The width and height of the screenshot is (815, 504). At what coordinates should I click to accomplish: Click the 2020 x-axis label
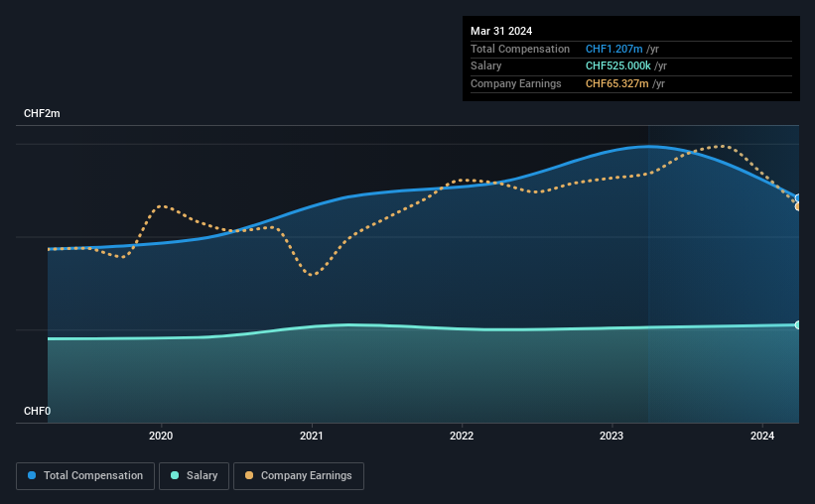tap(161, 436)
